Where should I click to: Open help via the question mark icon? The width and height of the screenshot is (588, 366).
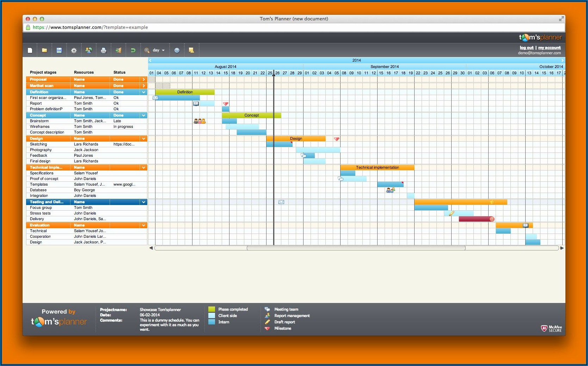[x=177, y=50]
